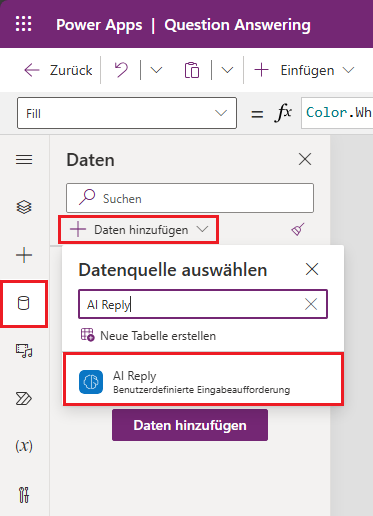Screen dimensions: 373x516
Task: Expand the hamburger menu in left rail
Action: pyautogui.click(x=24, y=160)
